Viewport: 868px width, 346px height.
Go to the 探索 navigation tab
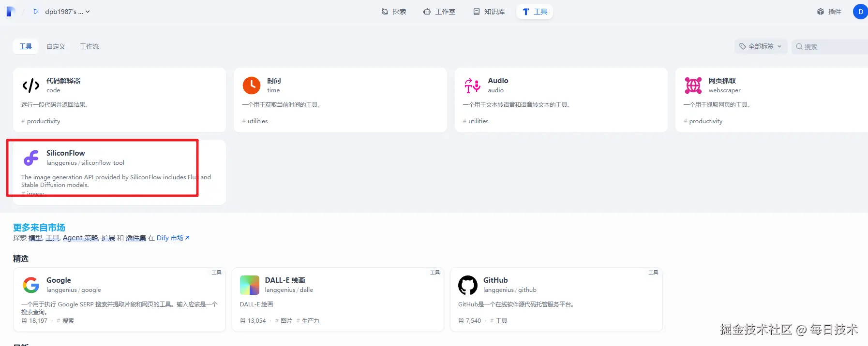tap(394, 12)
